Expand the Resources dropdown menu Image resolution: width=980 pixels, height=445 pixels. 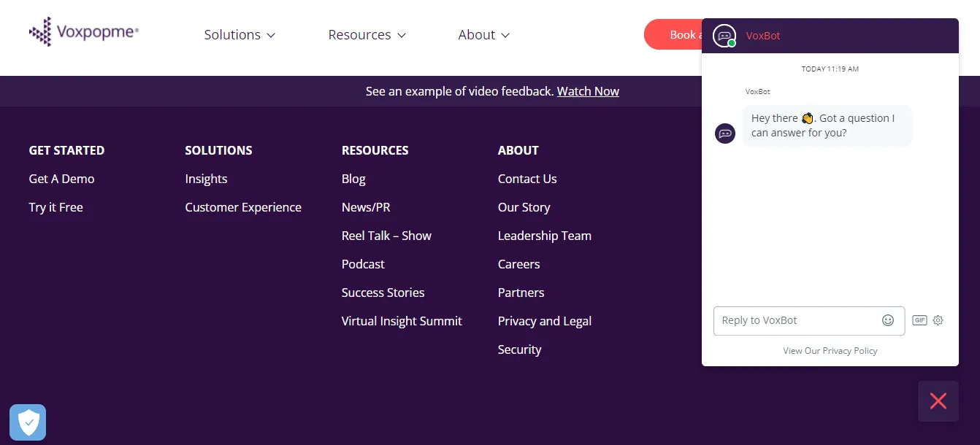(x=367, y=35)
